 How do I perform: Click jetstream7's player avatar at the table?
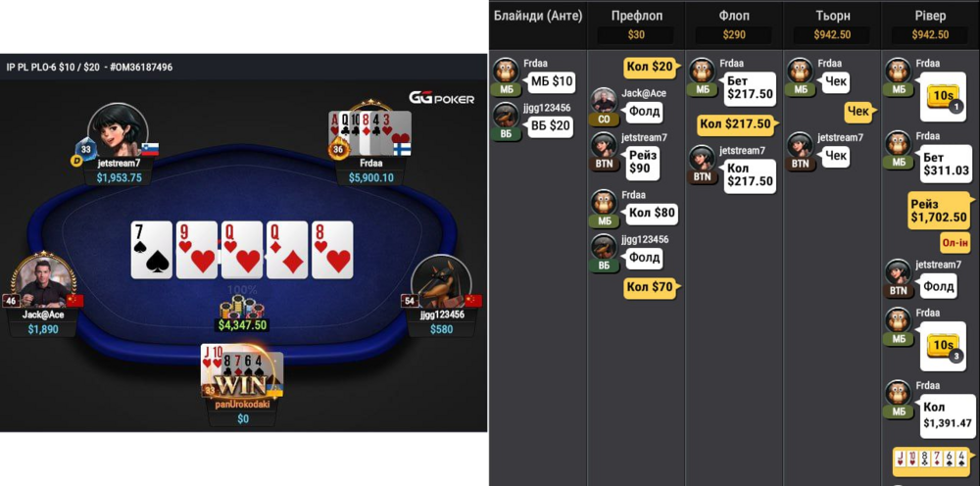118,132
